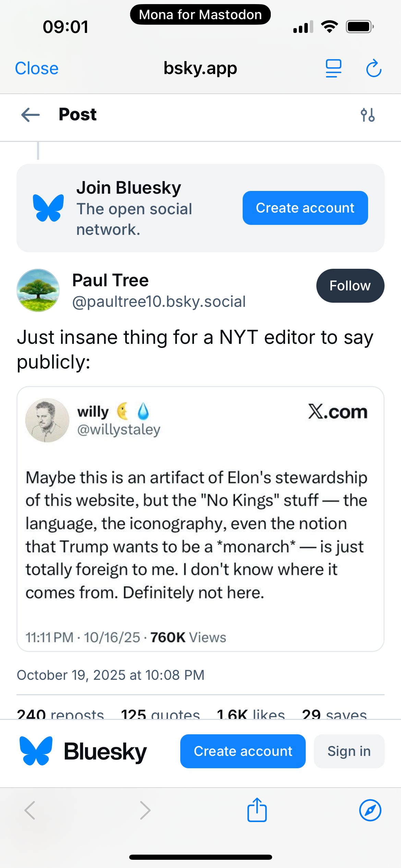Open the 240 reposts list
401x868 pixels.
60,715
